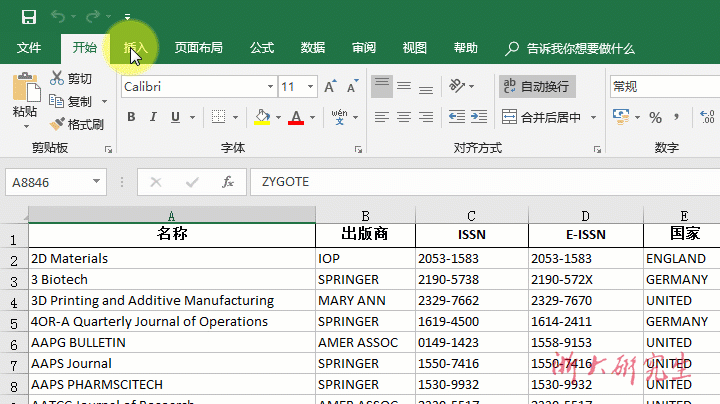Open the font size 11 dropdown
This screenshot has height=404, width=720.
coord(310,86)
